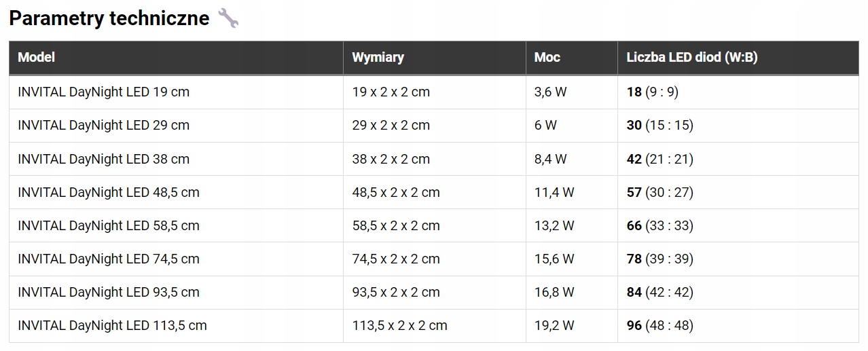Select INVITAL DayNight LED 58,5 cm model
This screenshot has width=868, height=351.
[x=109, y=225]
